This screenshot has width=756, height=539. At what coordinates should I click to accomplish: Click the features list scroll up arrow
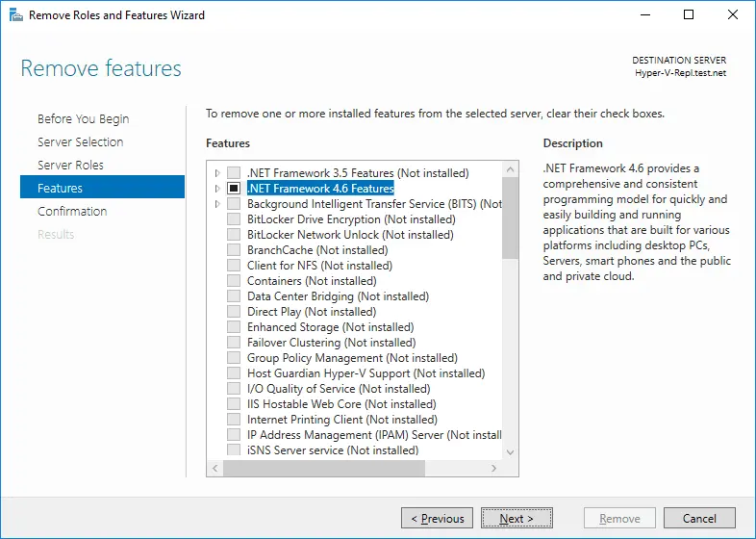coord(510,169)
